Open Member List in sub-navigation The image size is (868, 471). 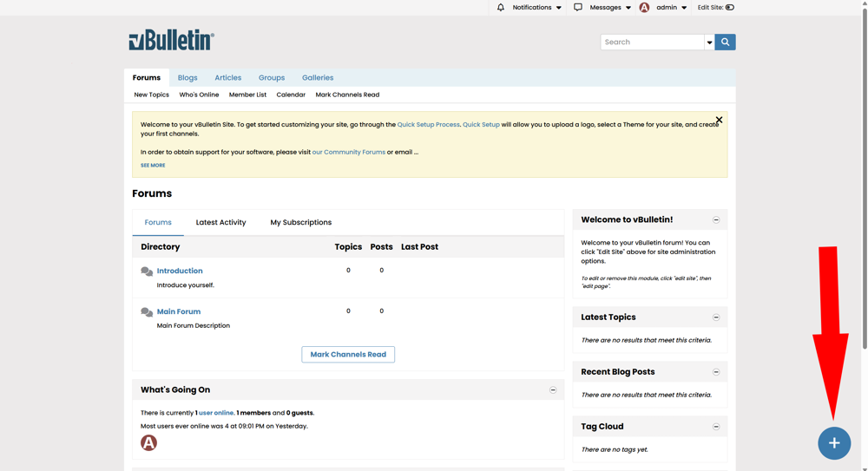point(247,95)
